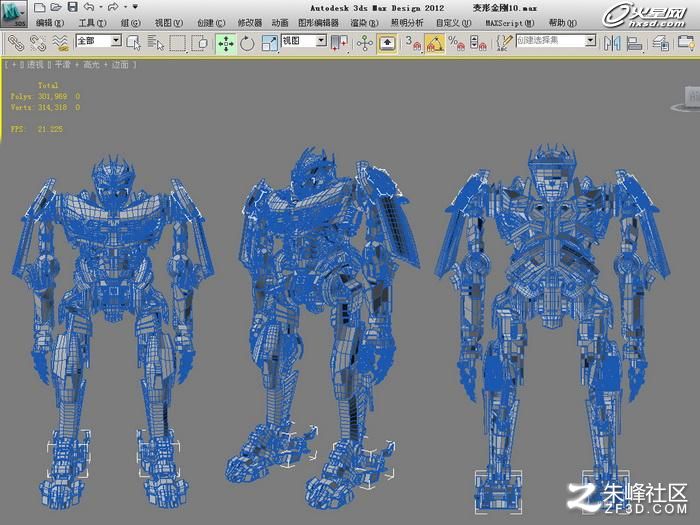
Task: Toggle the Keyboard Shortcut Override button
Action: 387,43
